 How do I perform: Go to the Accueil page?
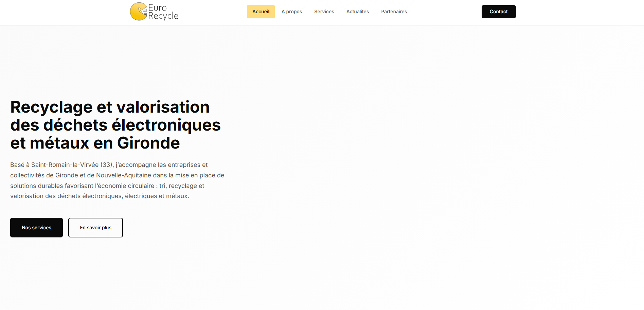pos(261,12)
